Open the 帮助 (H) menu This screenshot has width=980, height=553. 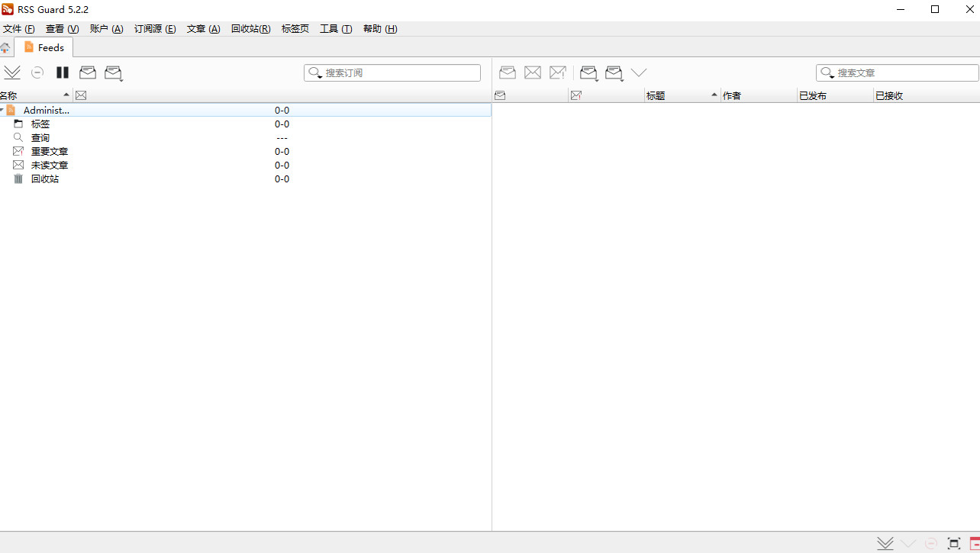coord(380,29)
